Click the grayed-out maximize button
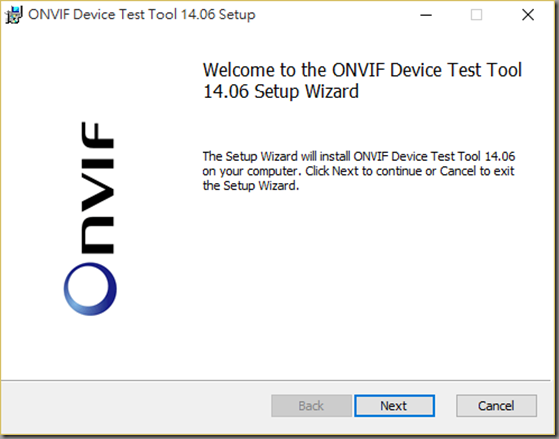559x439 pixels. click(x=477, y=15)
